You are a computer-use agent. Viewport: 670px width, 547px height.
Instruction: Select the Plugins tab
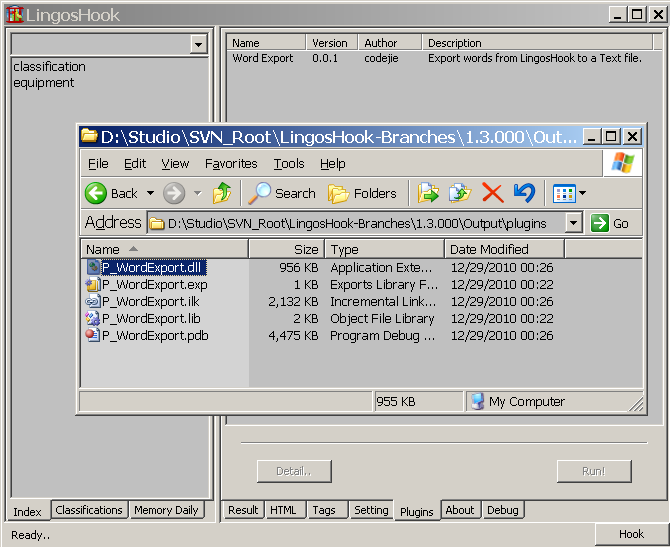[417, 511]
